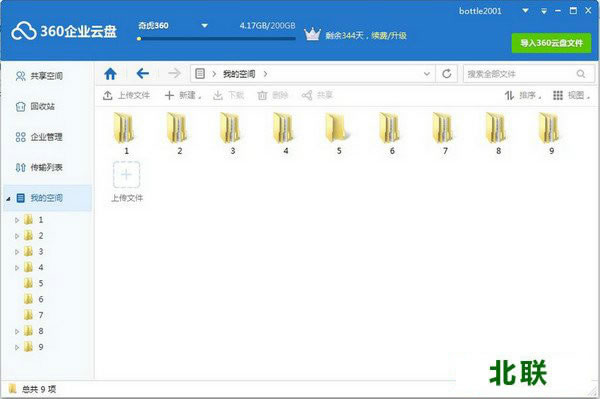Click the 下载 toolbar button
The image size is (600, 399).
coord(228,95)
